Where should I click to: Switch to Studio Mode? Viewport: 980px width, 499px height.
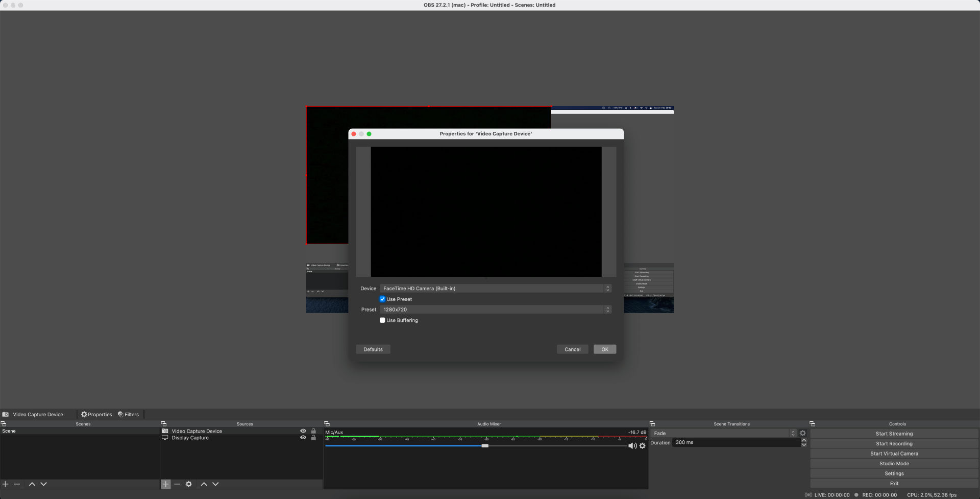coord(894,464)
